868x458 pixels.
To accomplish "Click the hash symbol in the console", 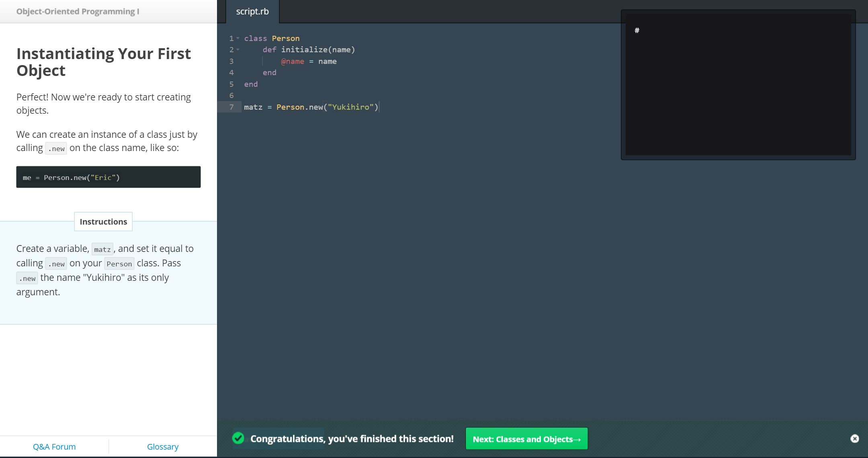I will 637,31.
